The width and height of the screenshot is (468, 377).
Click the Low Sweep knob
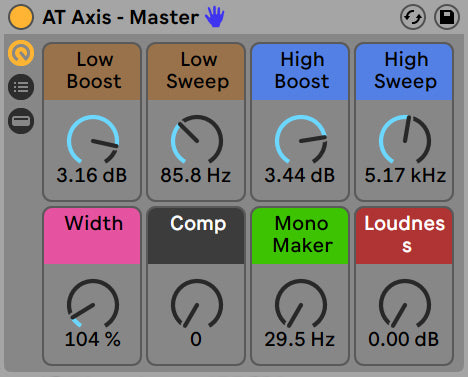(x=197, y=140)
